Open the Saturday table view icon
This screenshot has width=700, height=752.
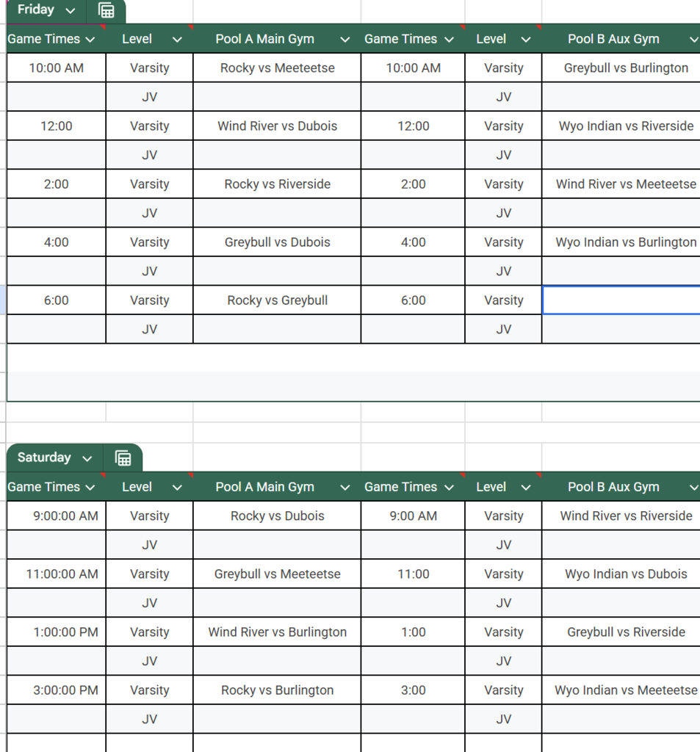coord(123,458)
